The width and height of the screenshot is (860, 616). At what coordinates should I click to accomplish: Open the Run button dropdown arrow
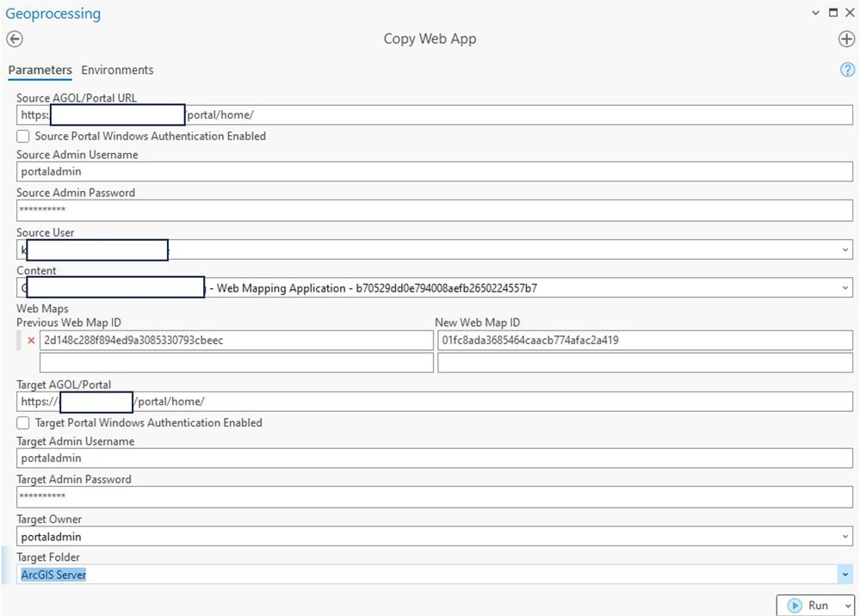click(847, 606)
